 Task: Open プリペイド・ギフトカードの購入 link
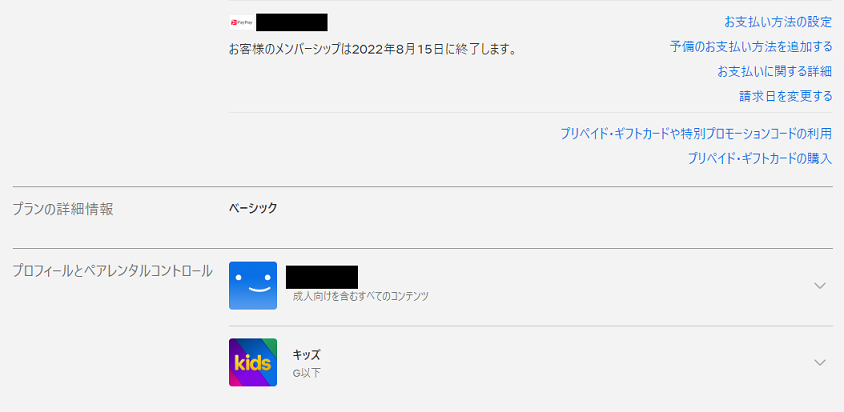(759, 158)
